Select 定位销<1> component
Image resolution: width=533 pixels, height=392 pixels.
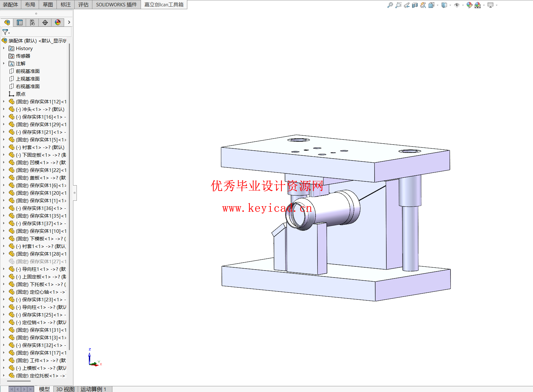click(x=38, y=322)
